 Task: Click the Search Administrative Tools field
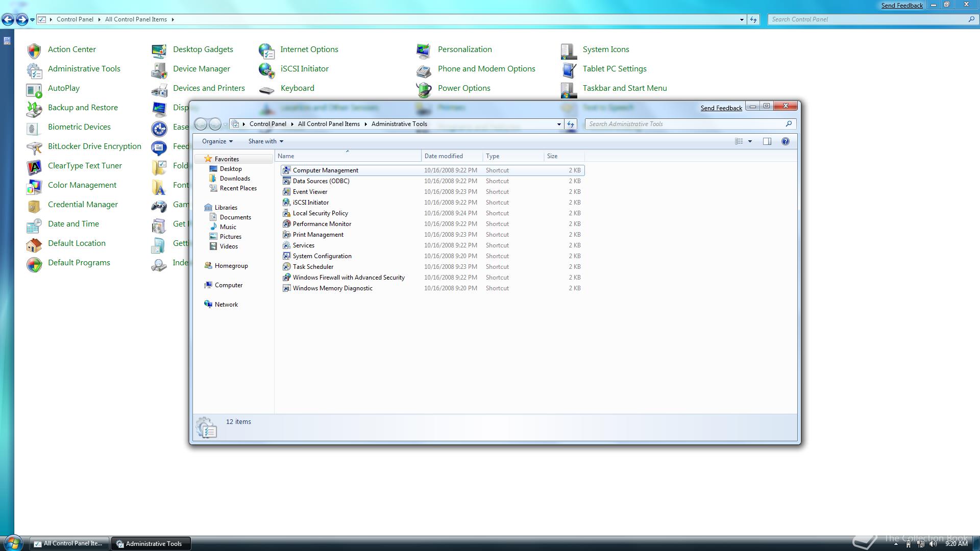690,124
